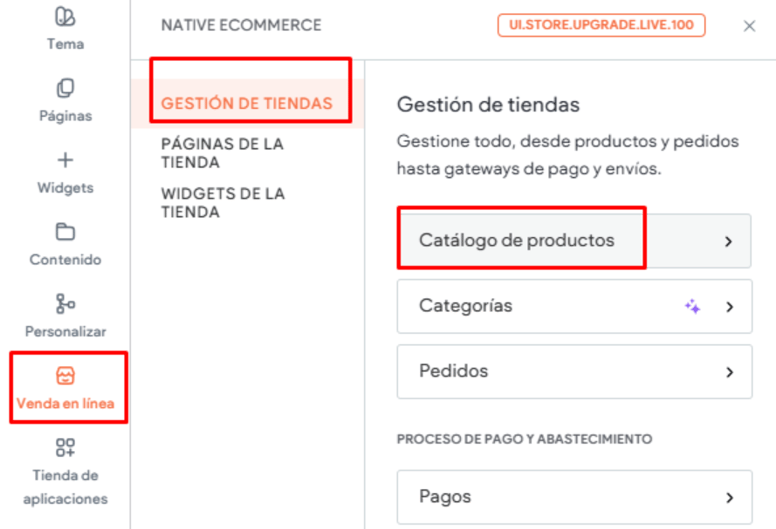
Task: Click the UI.STORE.UPGRADE.LIVE.100 upgrade button
Action: pos(601,25)
